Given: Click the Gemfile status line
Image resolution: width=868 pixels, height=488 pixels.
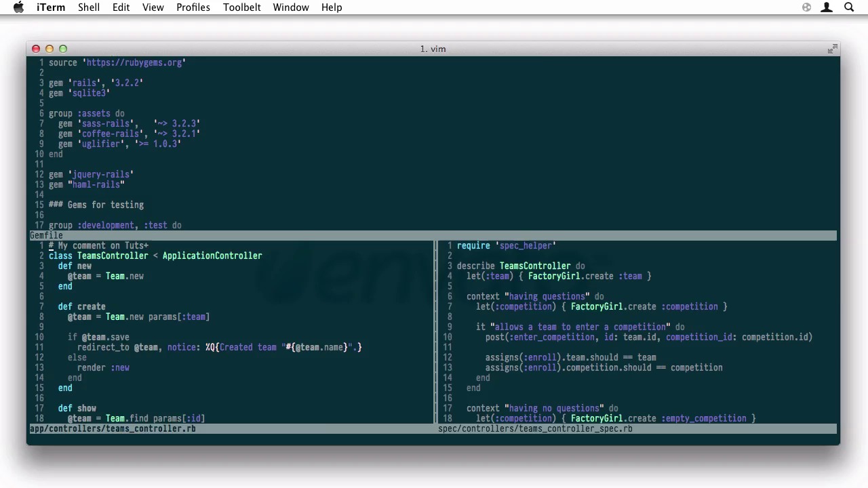Looking at the screenshot, I should pyautogui.click(x=433, y=235).
